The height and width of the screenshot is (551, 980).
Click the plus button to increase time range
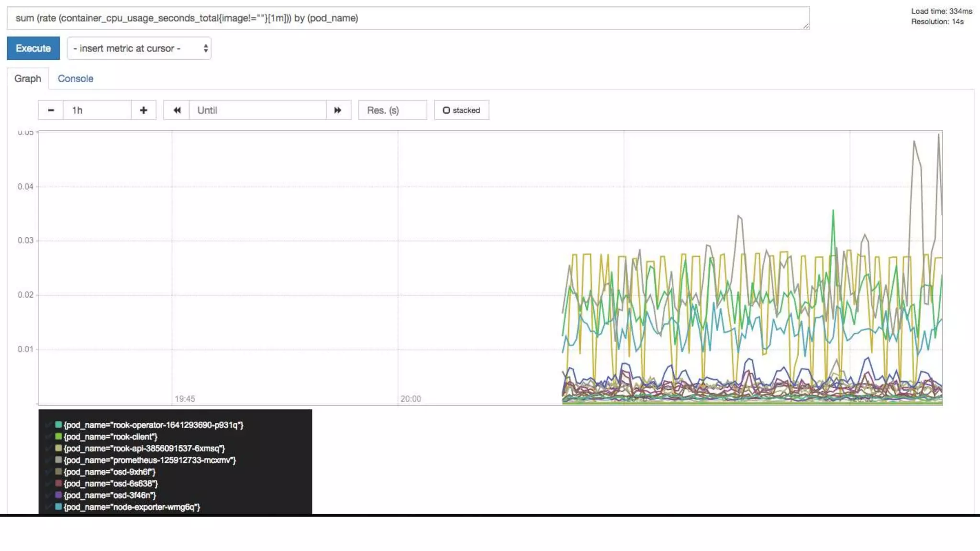(x=144, y=110)
